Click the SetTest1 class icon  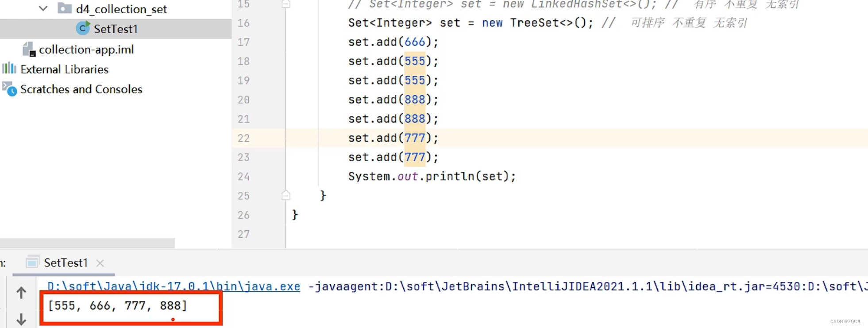pos(83,28)
